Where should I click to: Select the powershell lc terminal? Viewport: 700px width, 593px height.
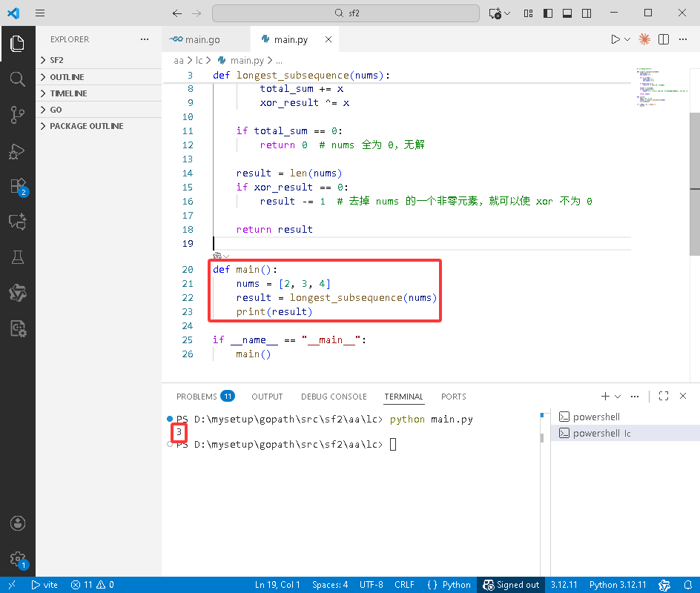625,433
